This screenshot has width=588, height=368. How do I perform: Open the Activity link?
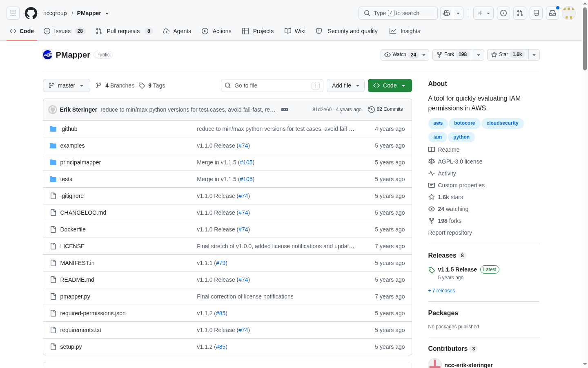[442, 173]
